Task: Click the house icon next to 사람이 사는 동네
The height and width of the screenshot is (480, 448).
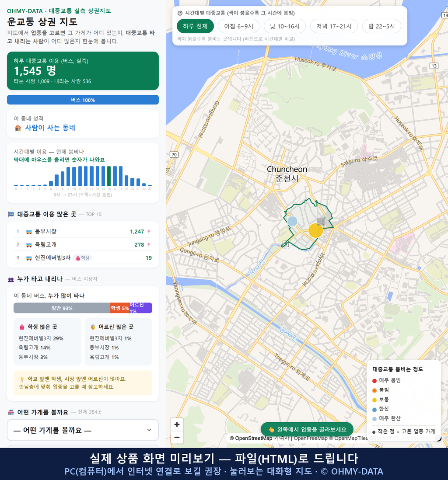Action: [x=18, y=128]
